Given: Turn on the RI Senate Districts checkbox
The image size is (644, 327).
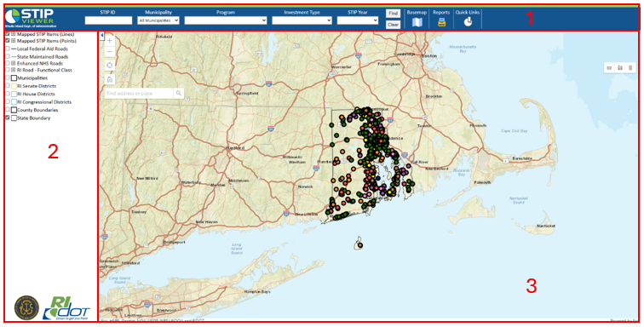Looking at the screenshot, I should coord(8,86).
